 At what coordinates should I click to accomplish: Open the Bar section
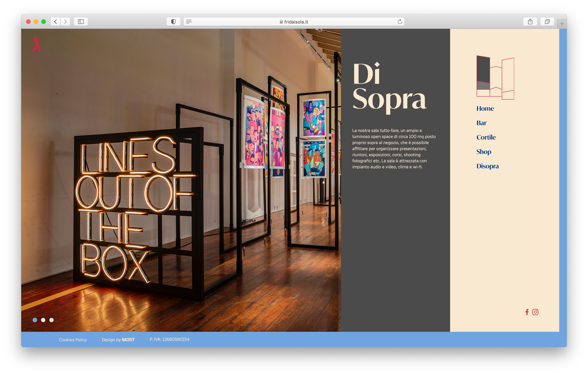[x=481, y=123]
